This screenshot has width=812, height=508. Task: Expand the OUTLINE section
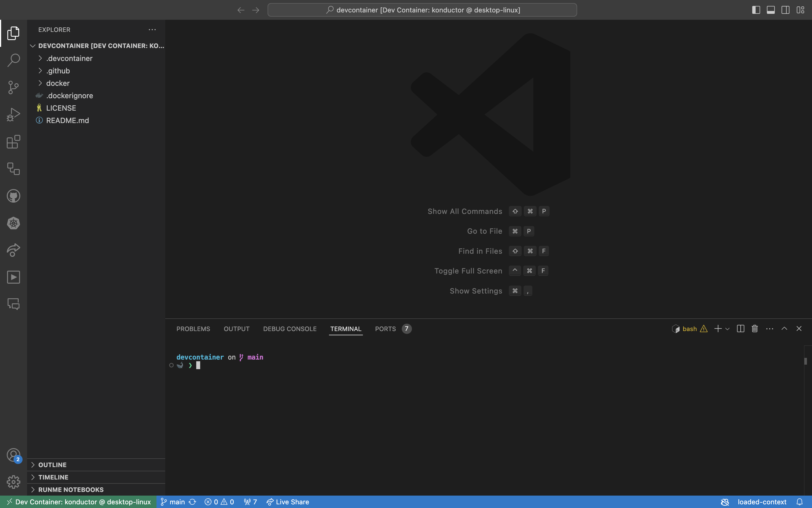[x=96, y=465]
